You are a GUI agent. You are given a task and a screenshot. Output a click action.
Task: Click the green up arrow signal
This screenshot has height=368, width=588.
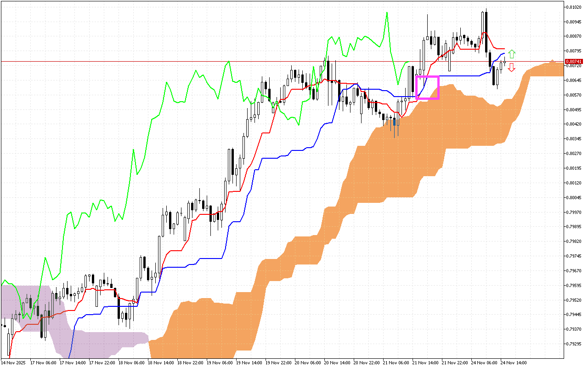[512, 54]
